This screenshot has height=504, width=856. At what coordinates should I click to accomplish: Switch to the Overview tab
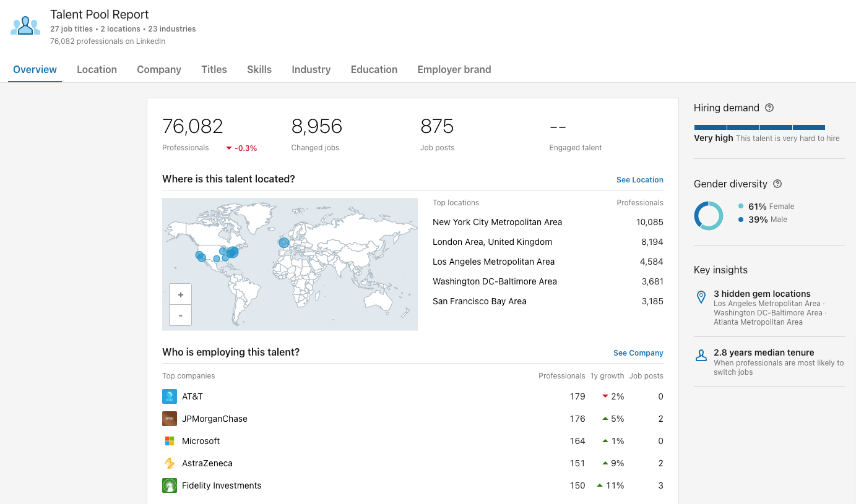(35, 69)
